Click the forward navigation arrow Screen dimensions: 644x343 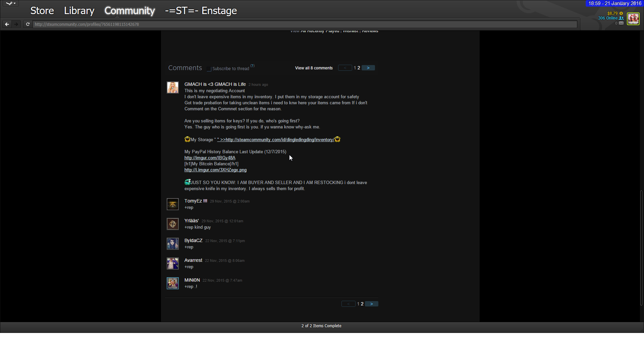pyautogui.click(x=16, y=24)
